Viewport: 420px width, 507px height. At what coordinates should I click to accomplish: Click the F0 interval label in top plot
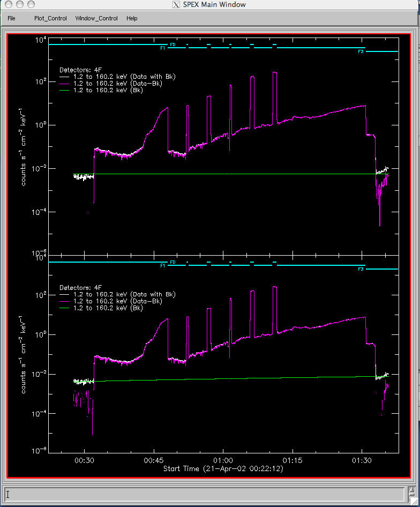point(172,44)
